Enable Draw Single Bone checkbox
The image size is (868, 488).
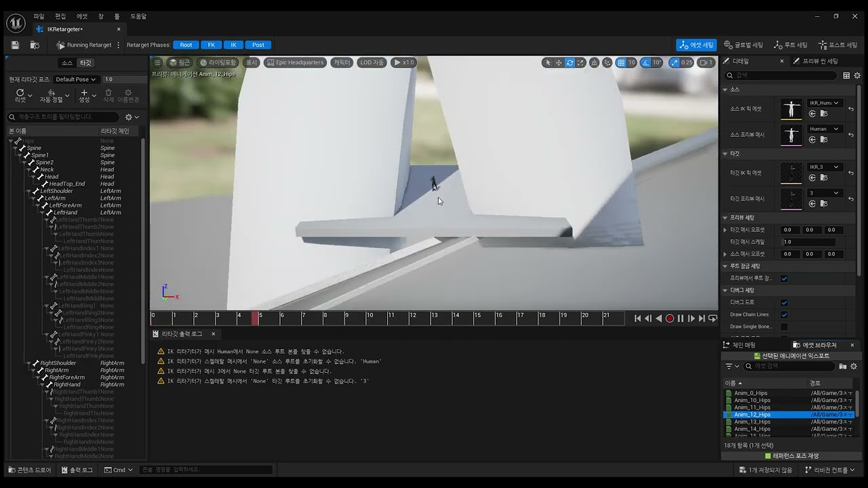(784, 327)
